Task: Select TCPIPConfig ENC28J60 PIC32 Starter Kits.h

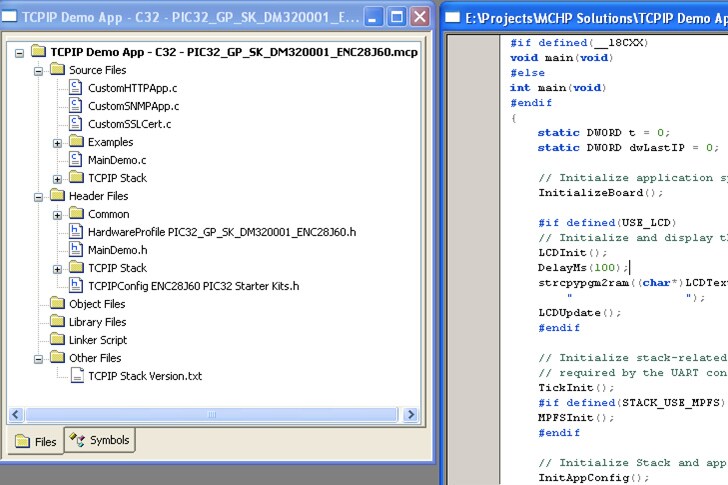Action: coord(194,286)
